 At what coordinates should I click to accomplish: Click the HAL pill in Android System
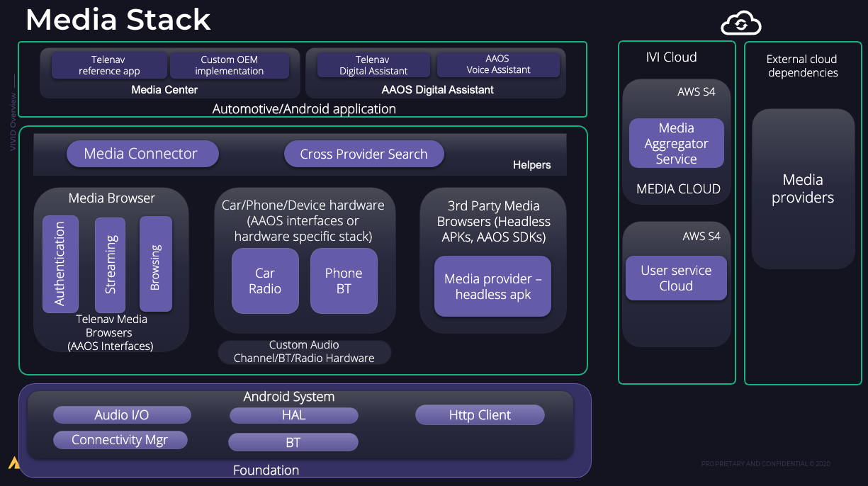[x=293, y=415]
